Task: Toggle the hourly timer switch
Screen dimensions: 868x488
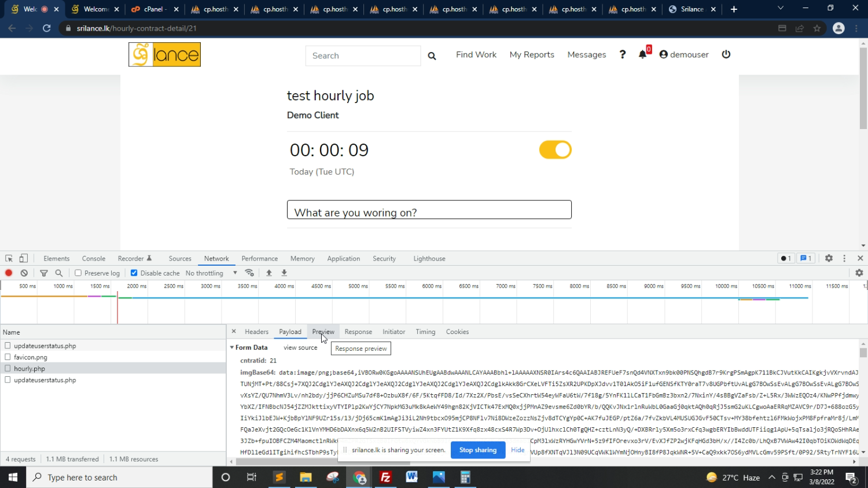Action: pyautogui.click(x=555, y=150)
